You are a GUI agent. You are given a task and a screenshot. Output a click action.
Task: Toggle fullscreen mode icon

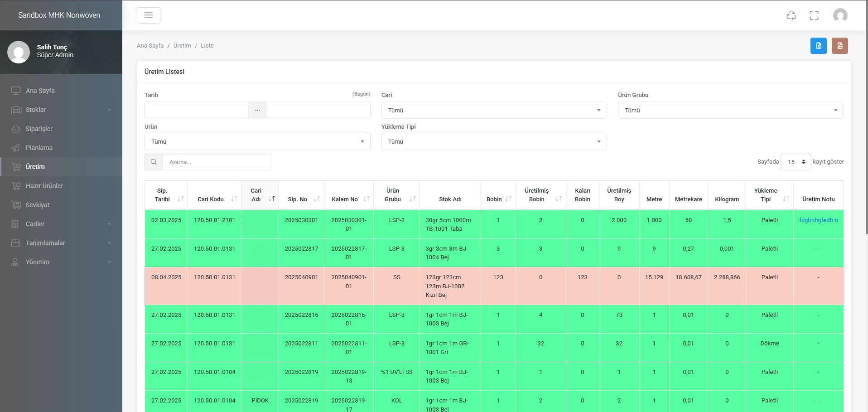(x=814, y=15)
